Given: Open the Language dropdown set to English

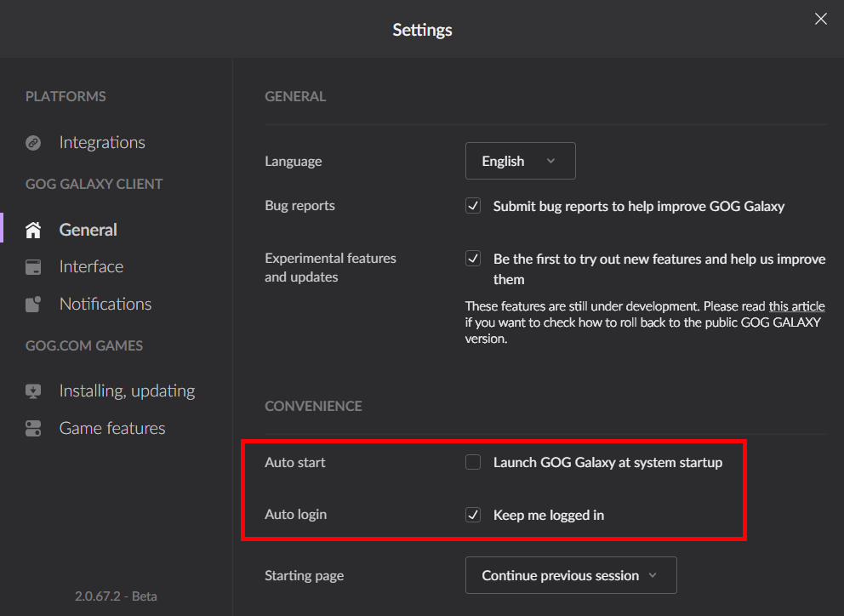Looking at the screenshot, I should click(x=520, y=161).
